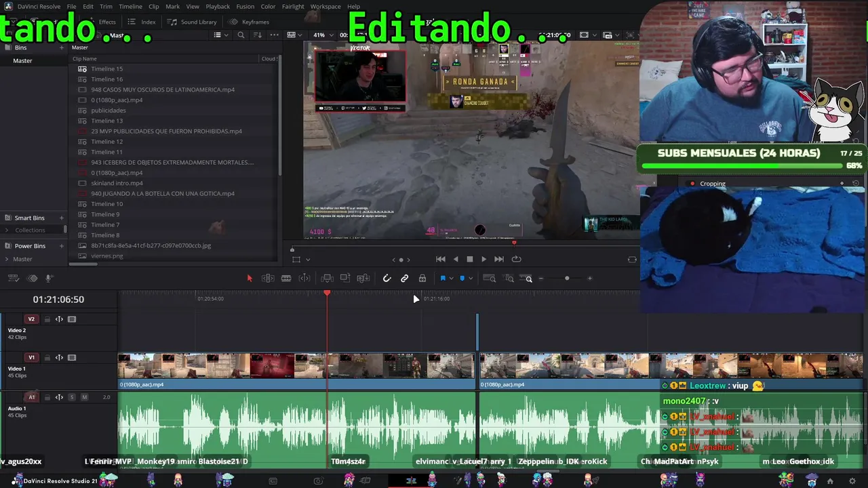This screenshot has height=488, width=868.
Task: Open the Workspace menu
Action: [325, 6]
